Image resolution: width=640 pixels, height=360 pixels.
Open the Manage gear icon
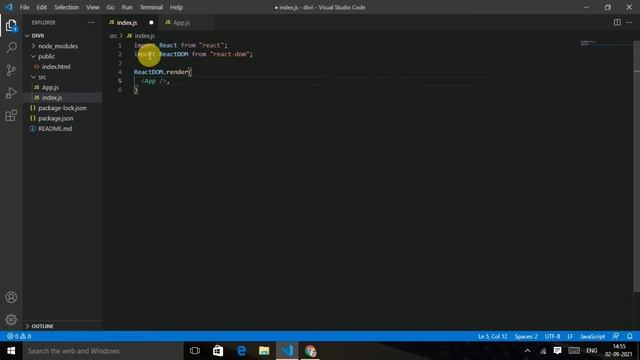click(11, 319)
